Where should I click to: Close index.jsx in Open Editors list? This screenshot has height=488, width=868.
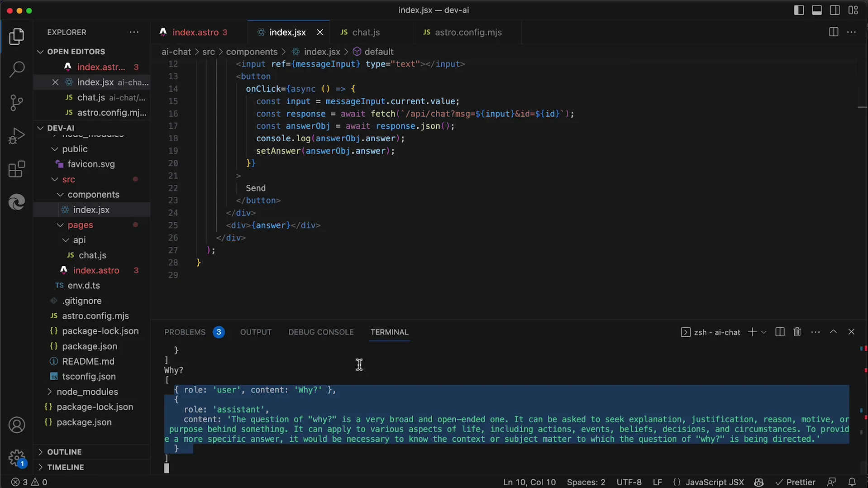click(55, 82)
